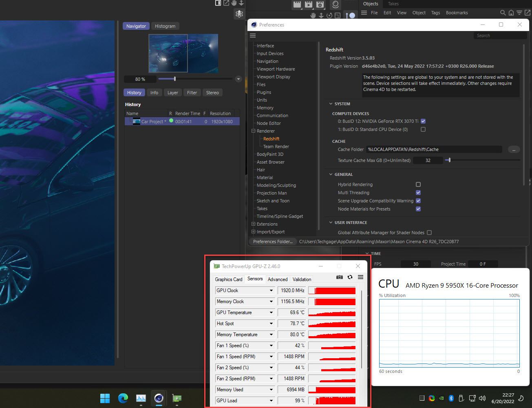Refresh GPU-Z sensors via circular arrows icon
This screenshot has width=532, height=408.
[350, 277]
